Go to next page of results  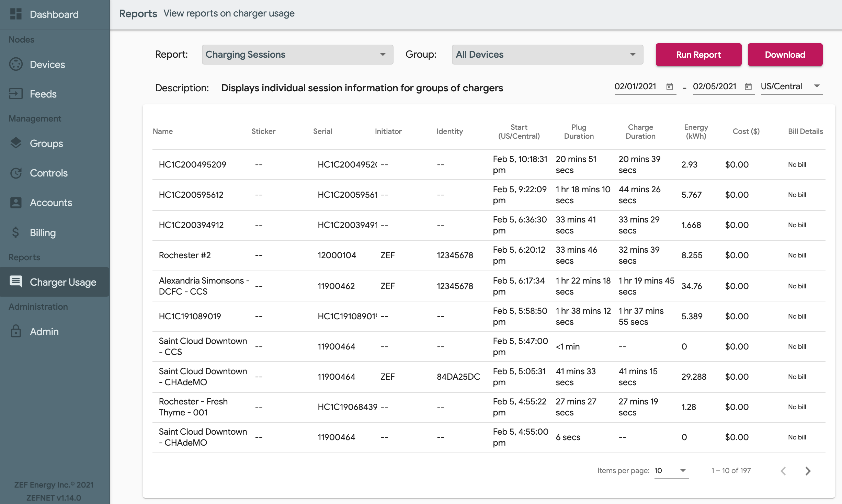[808, 471]
